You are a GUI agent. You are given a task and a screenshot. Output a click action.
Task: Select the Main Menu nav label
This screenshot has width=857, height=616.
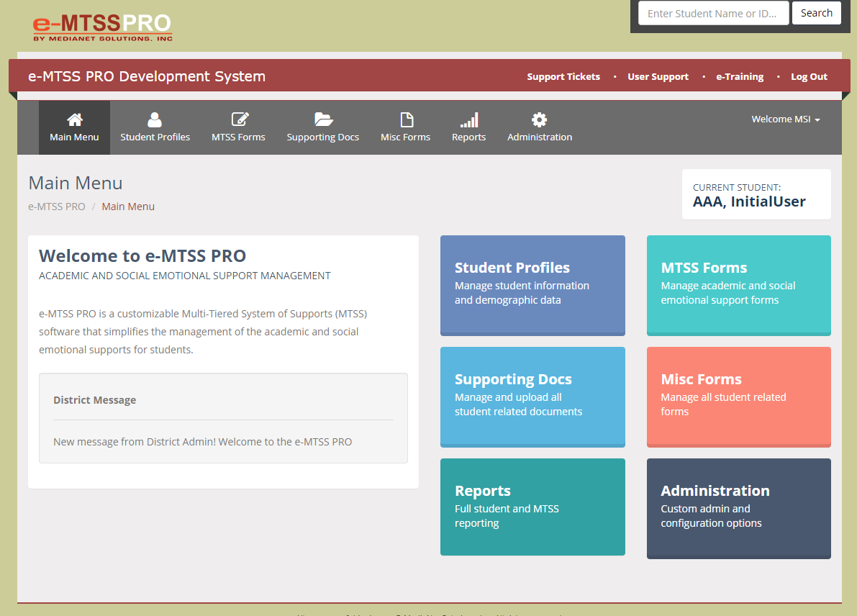coord(74,137)
